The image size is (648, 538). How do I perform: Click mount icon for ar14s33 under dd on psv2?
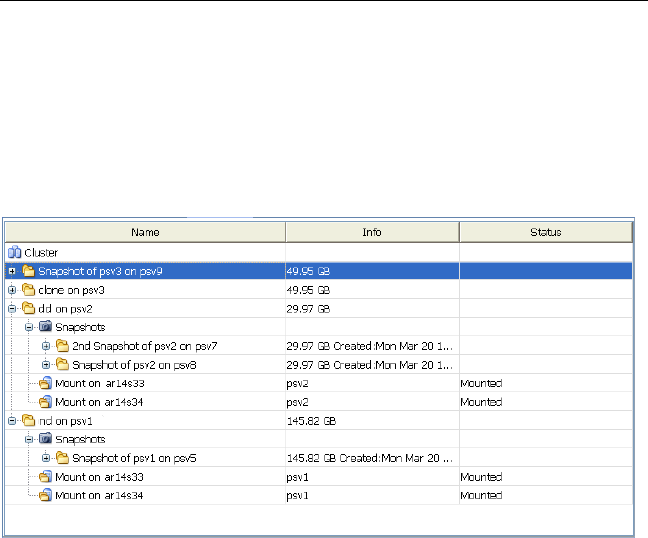(44, 383)
